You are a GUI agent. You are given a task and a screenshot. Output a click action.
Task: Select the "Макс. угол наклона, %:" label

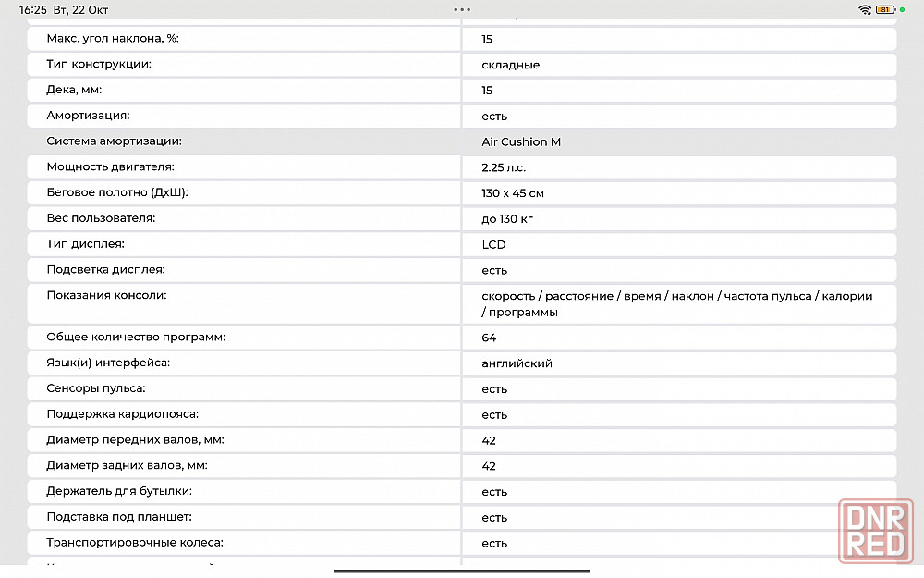tap(113, 38)
